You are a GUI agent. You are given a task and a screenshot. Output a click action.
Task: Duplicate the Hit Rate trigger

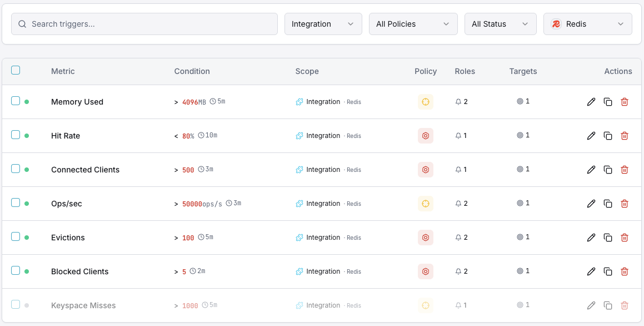[608, 135]
